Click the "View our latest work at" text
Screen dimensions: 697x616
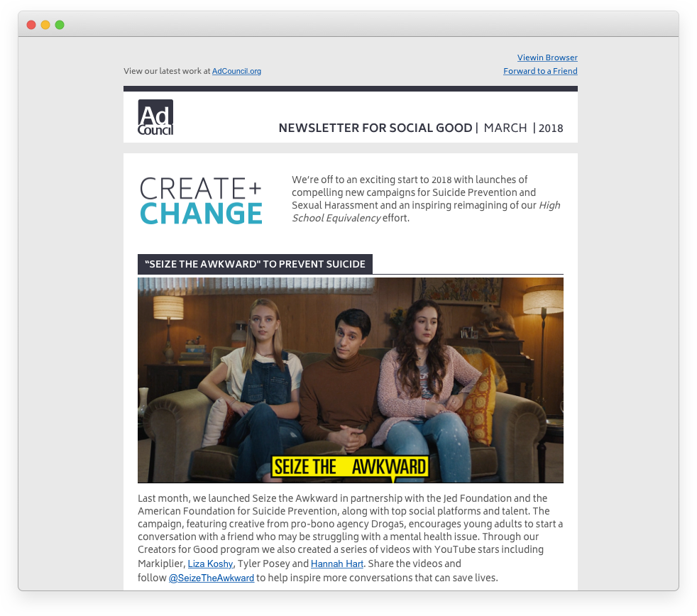pos(167,71)
